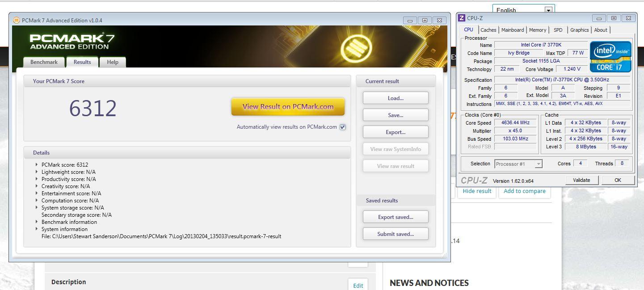This screenshot has height=290, width=644.
Task: Click the Export saved... button
Action: click(396, 217)
